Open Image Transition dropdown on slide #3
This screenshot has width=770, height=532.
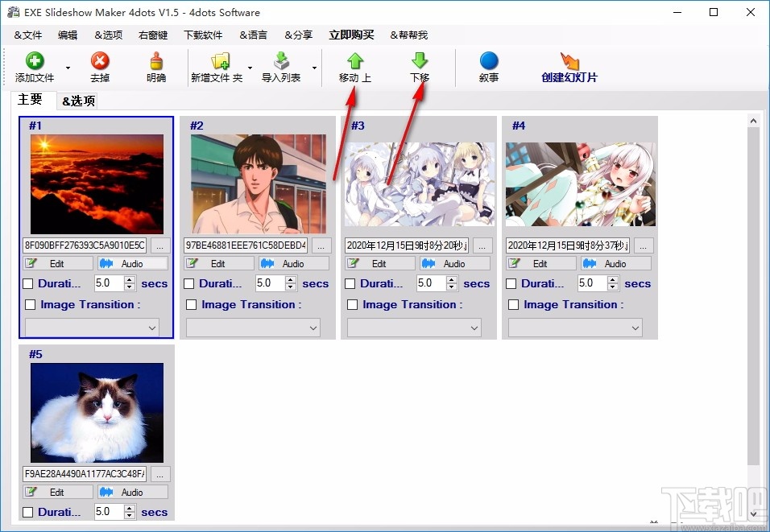click(x=474, y=328)
